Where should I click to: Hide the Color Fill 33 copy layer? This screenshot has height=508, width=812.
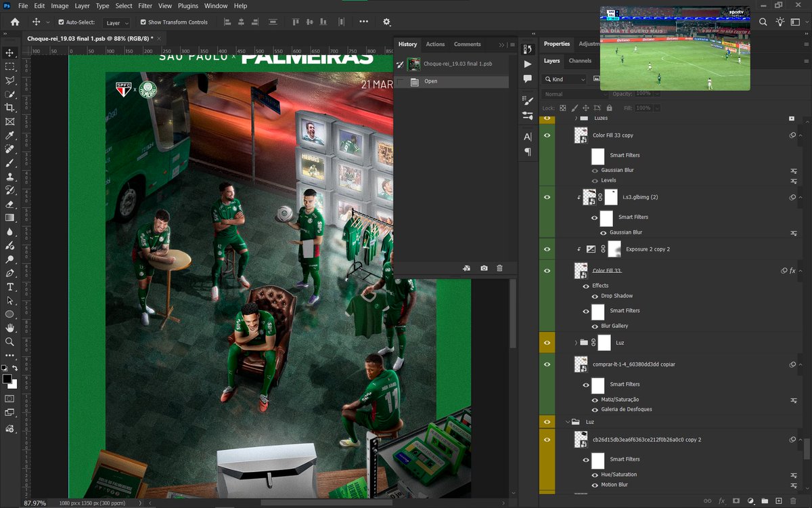547,135
